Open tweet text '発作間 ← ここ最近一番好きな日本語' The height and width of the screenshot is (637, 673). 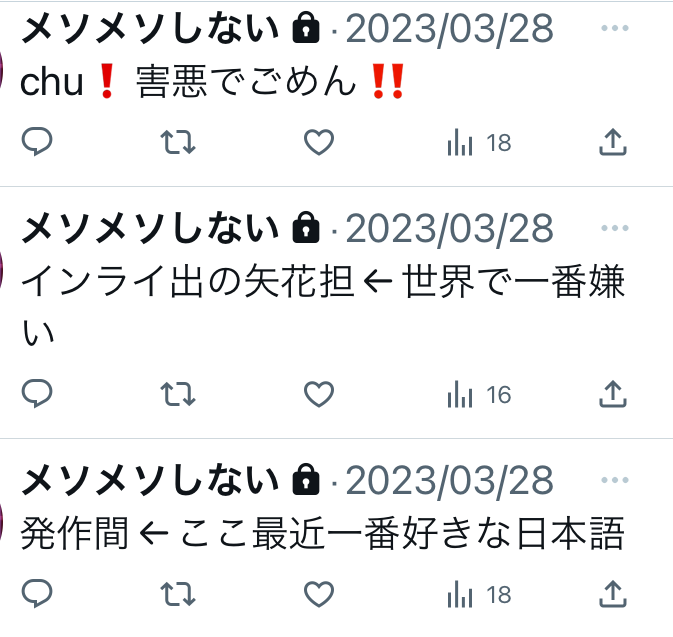tap(322, 533)
